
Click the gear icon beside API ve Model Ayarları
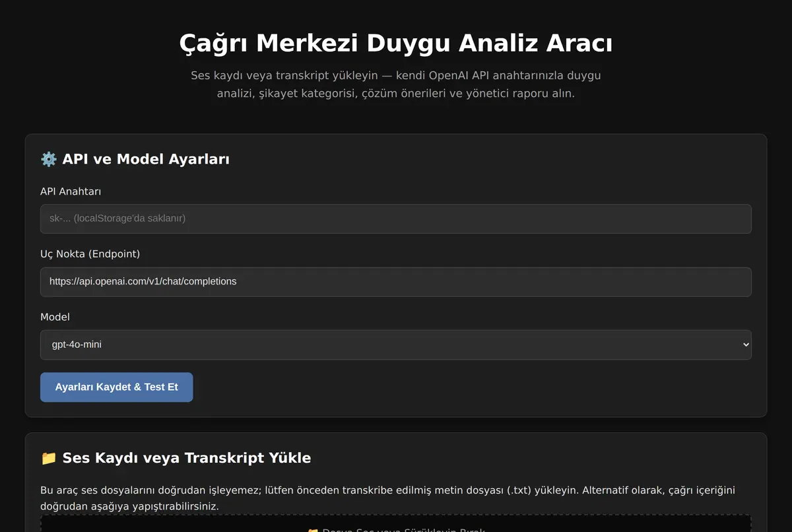[x=49, y=159]
